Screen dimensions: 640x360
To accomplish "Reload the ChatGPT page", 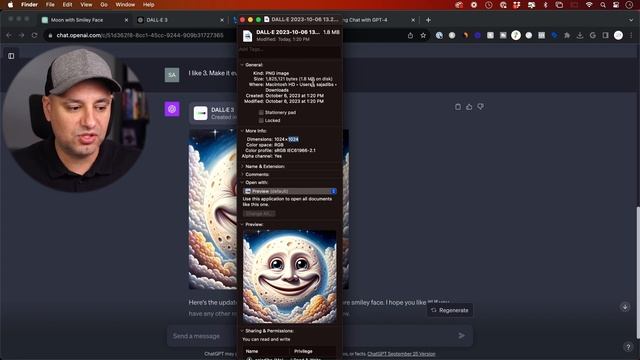I will 35,36.
